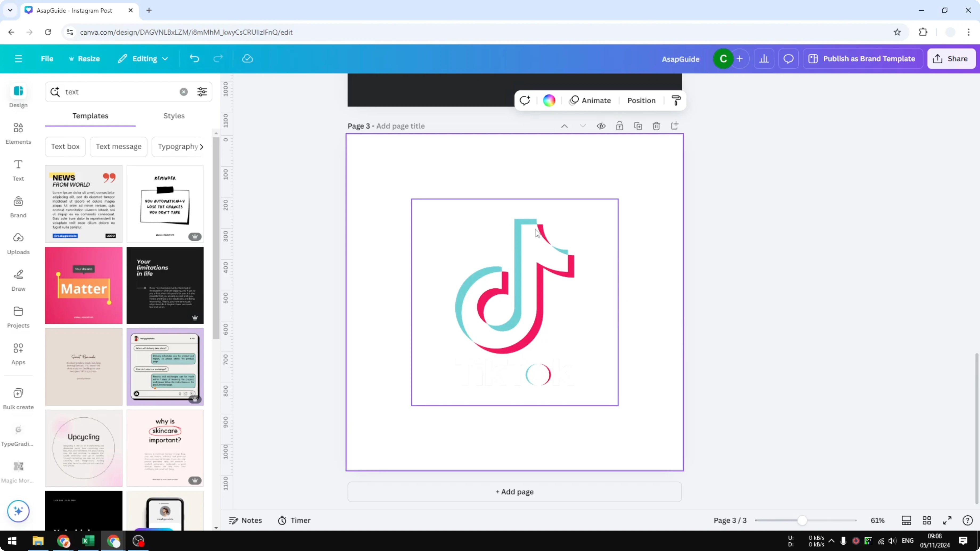Screen dimensions: 980x551
Task: Lock Page 3 with the padlock toggle
Action: (619, 125)
